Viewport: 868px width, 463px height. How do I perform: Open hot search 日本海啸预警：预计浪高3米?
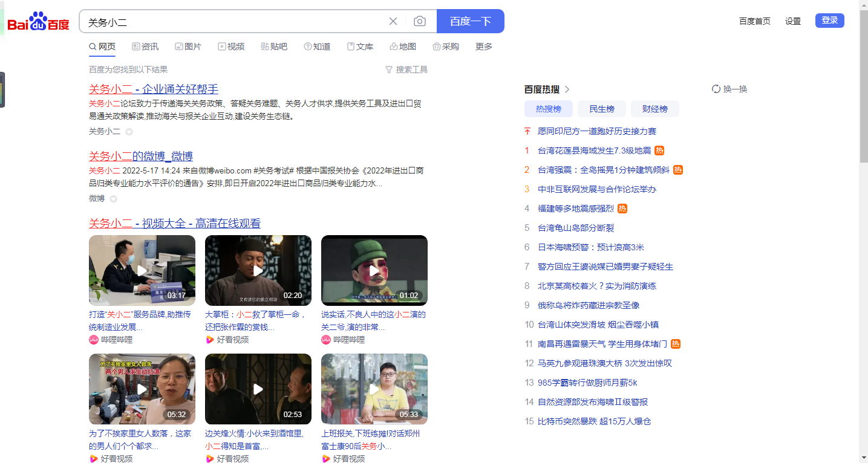click(x=591, y=247)
